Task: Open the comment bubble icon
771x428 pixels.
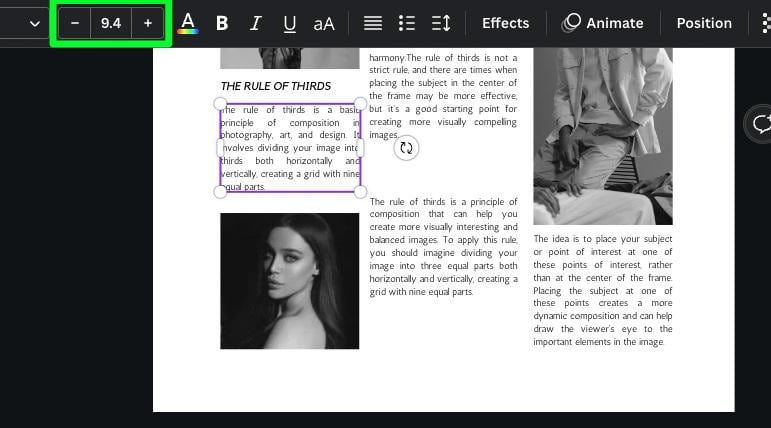Action: [x=760, y=124]
